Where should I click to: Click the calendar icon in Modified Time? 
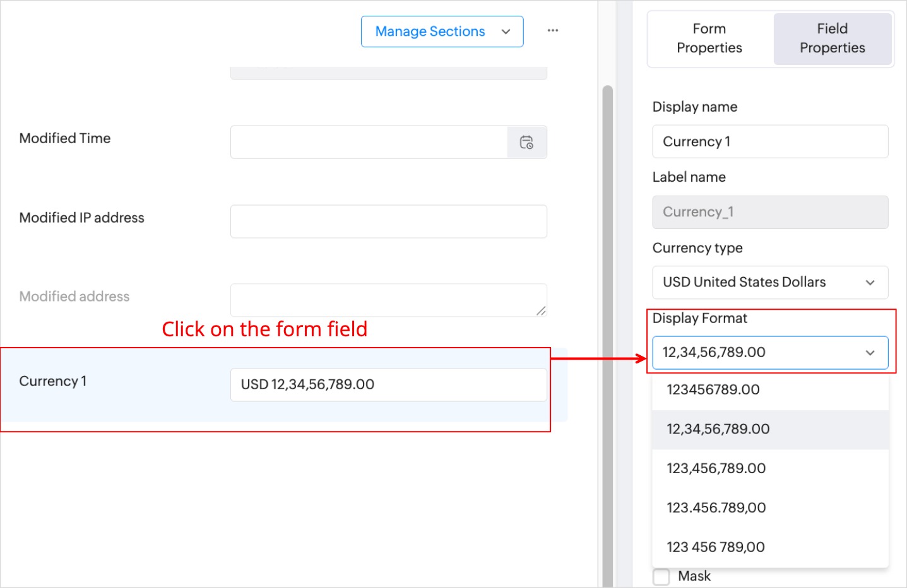point(526,143)
